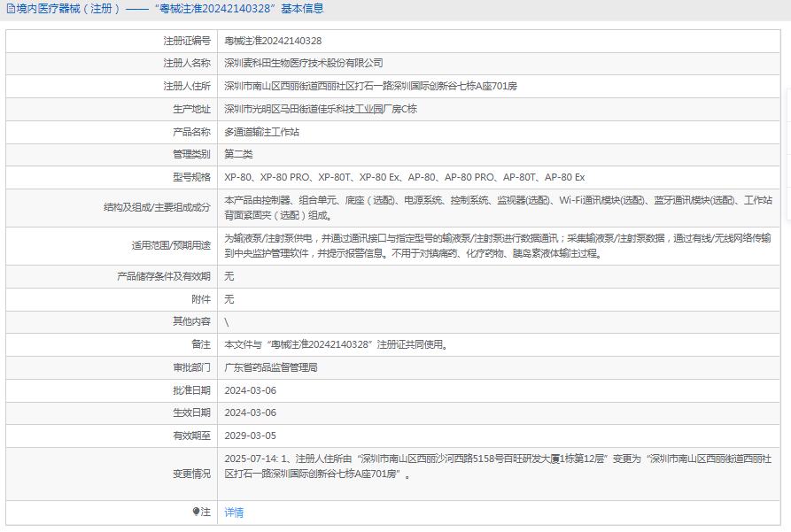Select approval date 2024-03-06 in 批准日期 row
The height and width of the screenshot is (532, 791).
(250, 390)
